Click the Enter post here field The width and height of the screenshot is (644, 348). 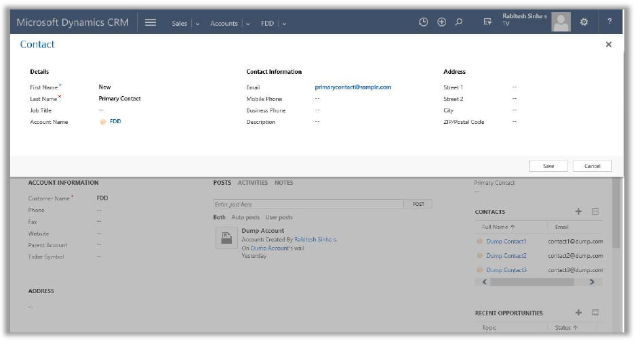coord(308,204)
